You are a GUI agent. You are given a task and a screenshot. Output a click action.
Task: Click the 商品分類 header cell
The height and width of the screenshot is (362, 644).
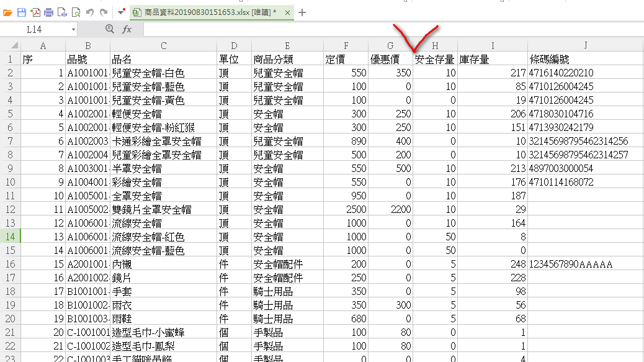pos(287,59)
